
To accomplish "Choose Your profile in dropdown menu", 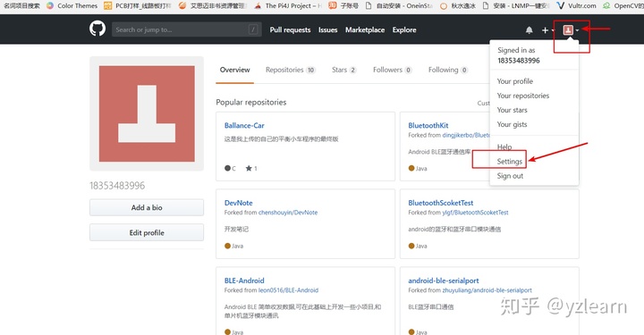I will pyautogui.click(x=515, y=81).
